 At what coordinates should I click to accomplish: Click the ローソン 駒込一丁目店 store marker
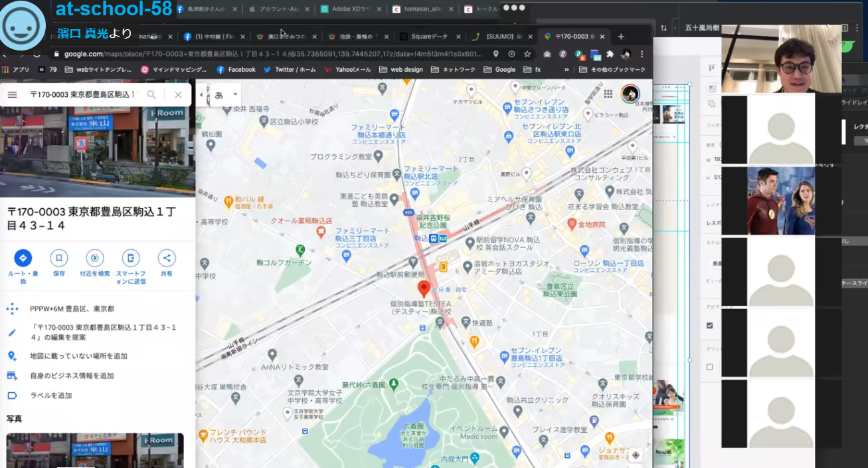click(x=584, y=251)
